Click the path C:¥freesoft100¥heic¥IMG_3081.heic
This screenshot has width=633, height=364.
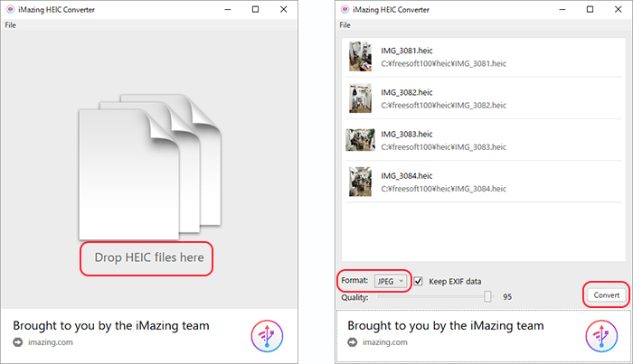(443, 63)
